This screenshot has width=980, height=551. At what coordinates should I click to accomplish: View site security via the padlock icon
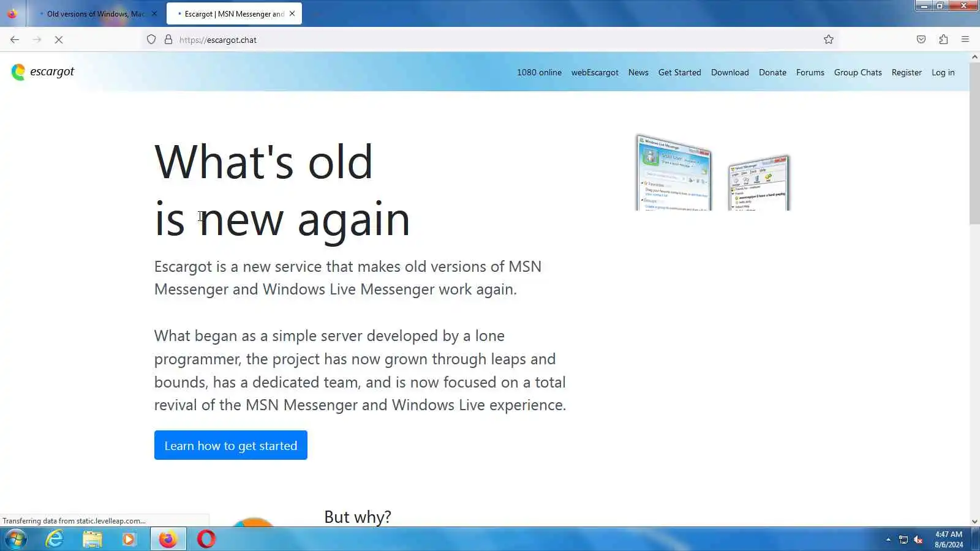168,40
